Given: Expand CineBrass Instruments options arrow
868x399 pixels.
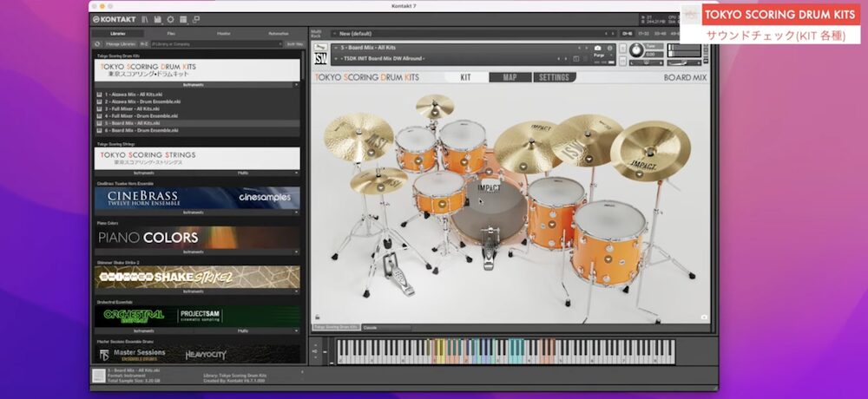Looking at the screenshot, I should click(296, 213).
